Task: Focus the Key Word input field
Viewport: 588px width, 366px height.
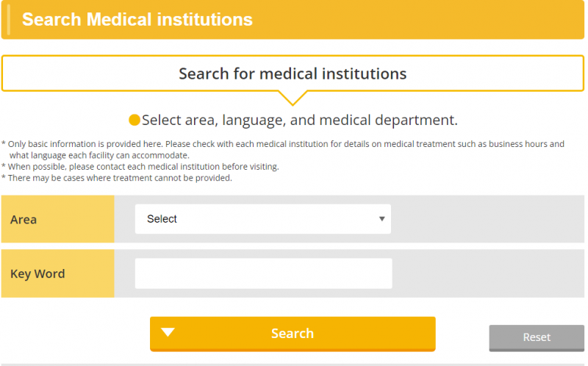Action: (x=263, y=273)
